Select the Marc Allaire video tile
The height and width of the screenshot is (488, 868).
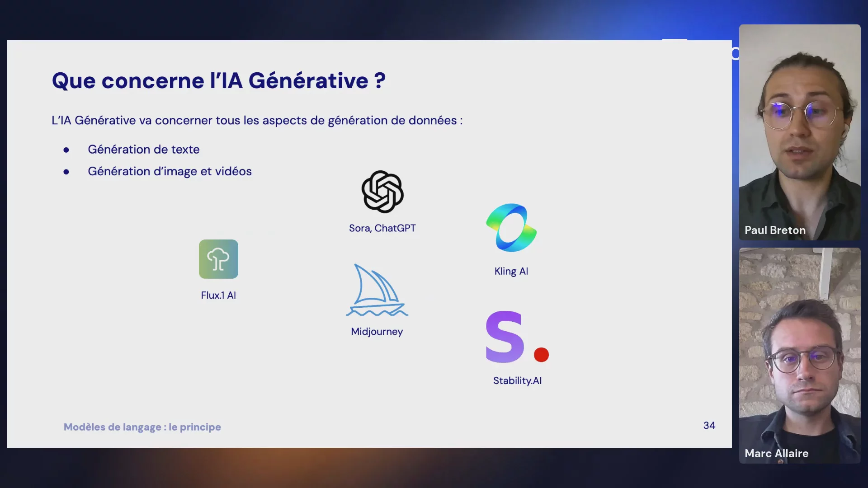point(800,355)
